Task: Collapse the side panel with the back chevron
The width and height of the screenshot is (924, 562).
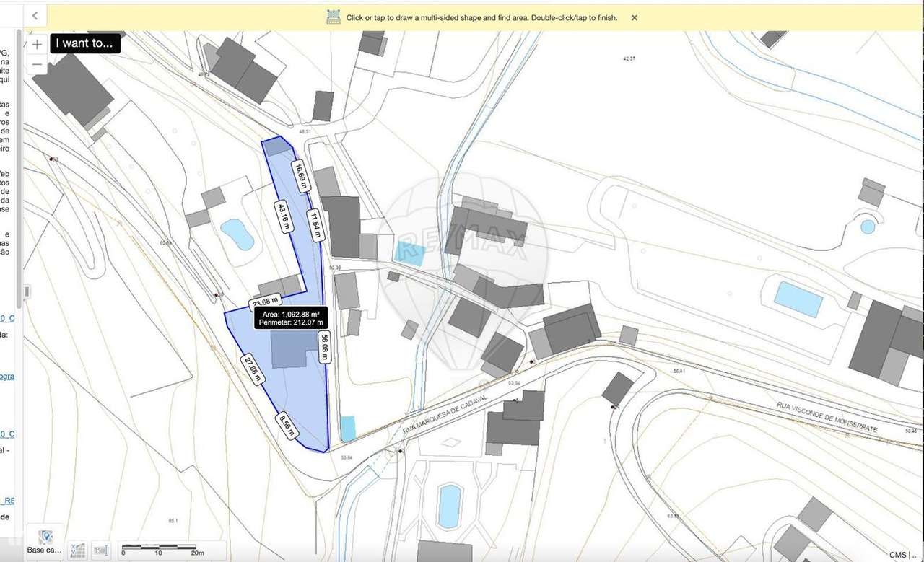Action: coord(35,16)
